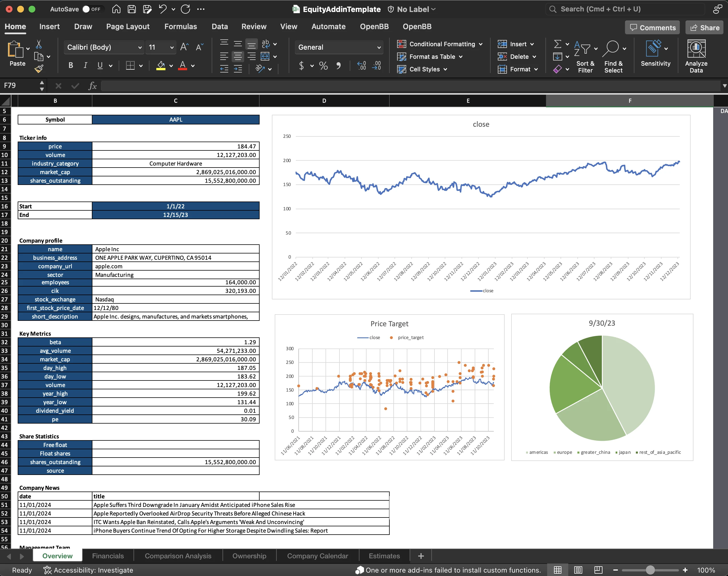Viewport: 728px width, 576px height.
Task: Open the Formulas ribbon tab
Action: click(180, 26)
